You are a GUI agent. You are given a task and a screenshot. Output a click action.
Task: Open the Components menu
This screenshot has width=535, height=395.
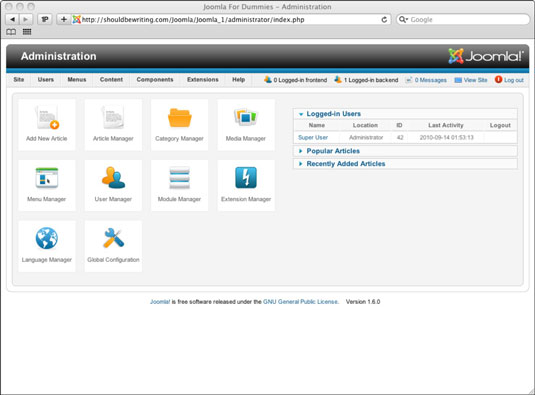click(155, 79)
